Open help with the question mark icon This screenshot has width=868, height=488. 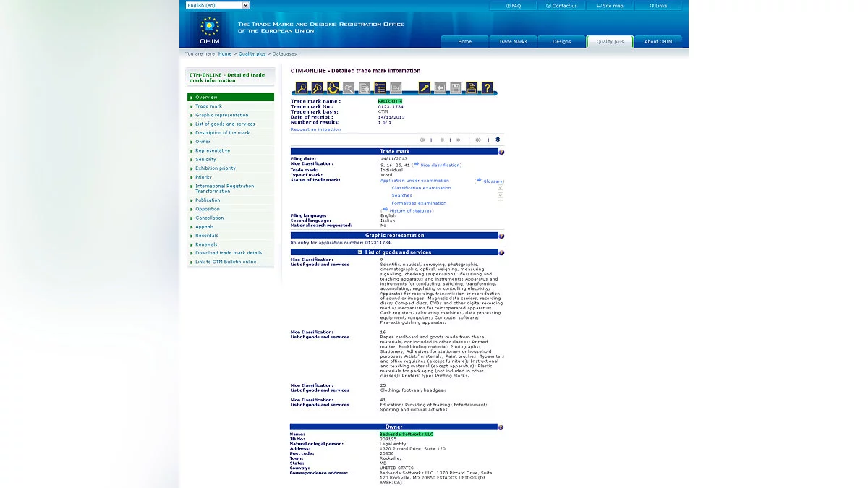pos(488,88)
